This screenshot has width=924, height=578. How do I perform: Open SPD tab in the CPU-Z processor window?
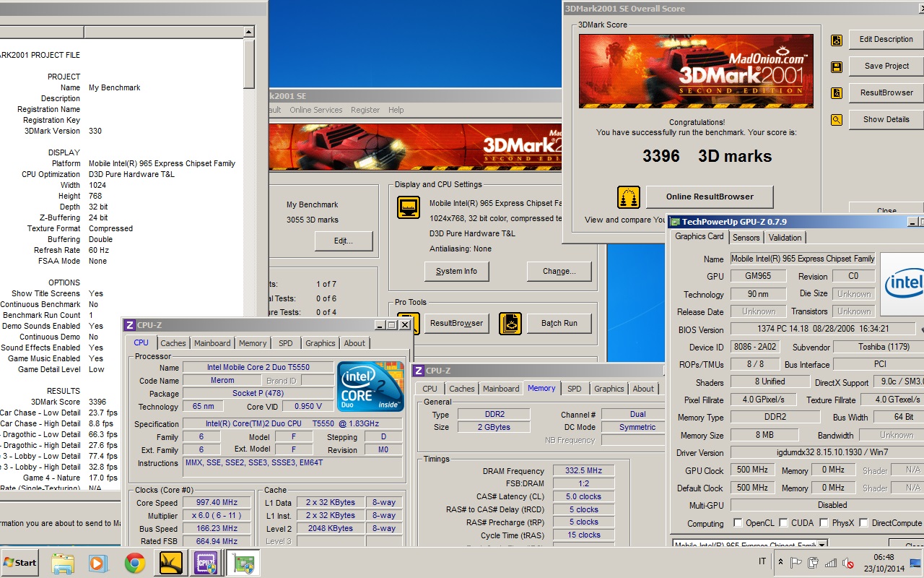pyautogui.click(x=286, y=343)
